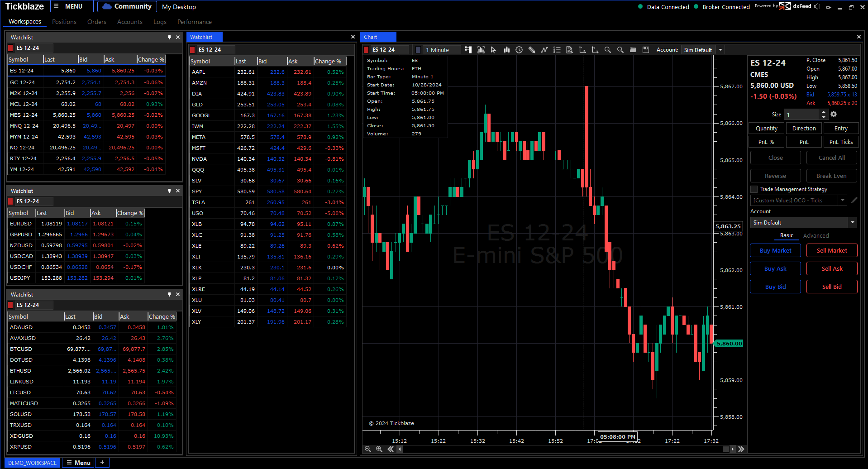Expand the Custom Values OCO Ticks dropdown
Viewport: 868px width, 469px height.
click(x=843, y=200)
